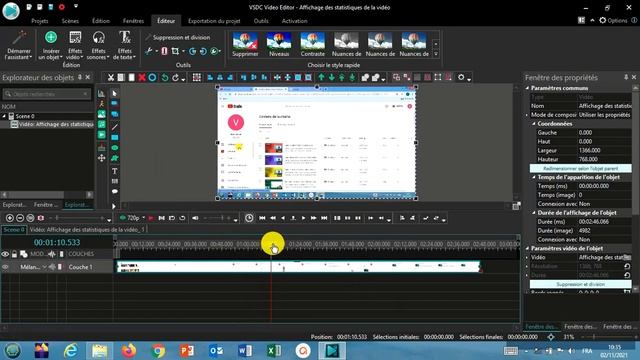
Task: Click the move arrows tool in vertical toolbar
Action: [101, 158]
